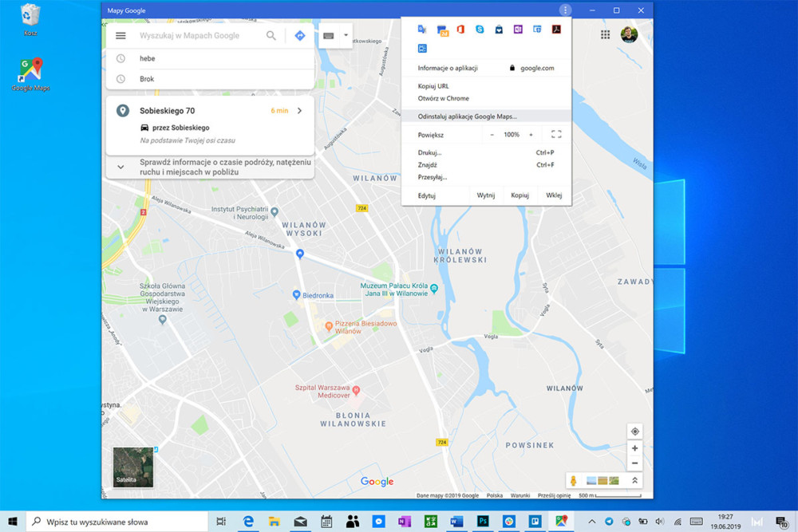798x532 pixels.
Task: Select Odinstaluj aplikację Google Maps
Action: (x=486, y=116)
